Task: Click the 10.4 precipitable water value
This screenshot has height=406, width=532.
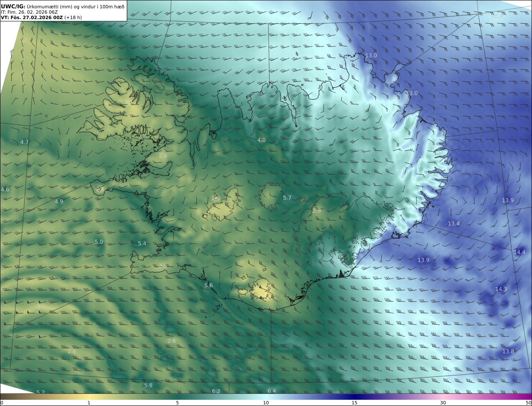Action: [497, 16]
